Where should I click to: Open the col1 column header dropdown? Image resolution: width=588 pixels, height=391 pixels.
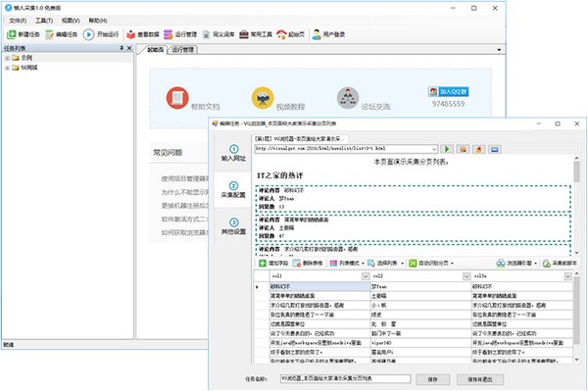(x=366, y=276)
